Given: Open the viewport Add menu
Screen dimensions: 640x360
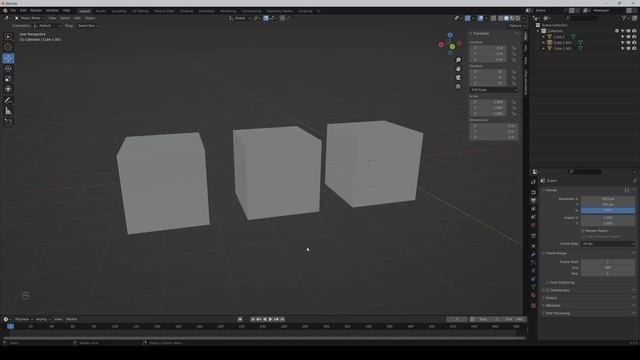Looking at the screenshot, I should click(77, 18).
